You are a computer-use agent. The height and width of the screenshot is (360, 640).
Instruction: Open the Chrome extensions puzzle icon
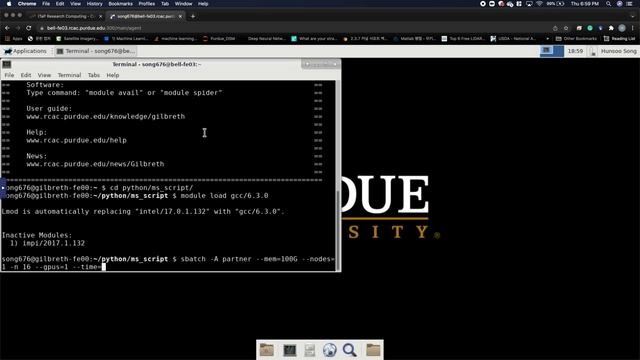coord(611,28)
